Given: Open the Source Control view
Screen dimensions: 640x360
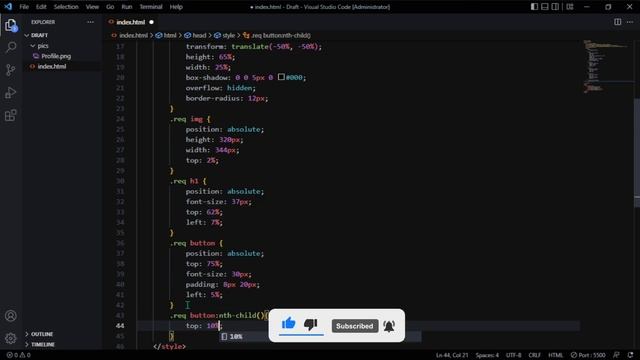Looking at the screenshot, I should (x=11, y=70).
